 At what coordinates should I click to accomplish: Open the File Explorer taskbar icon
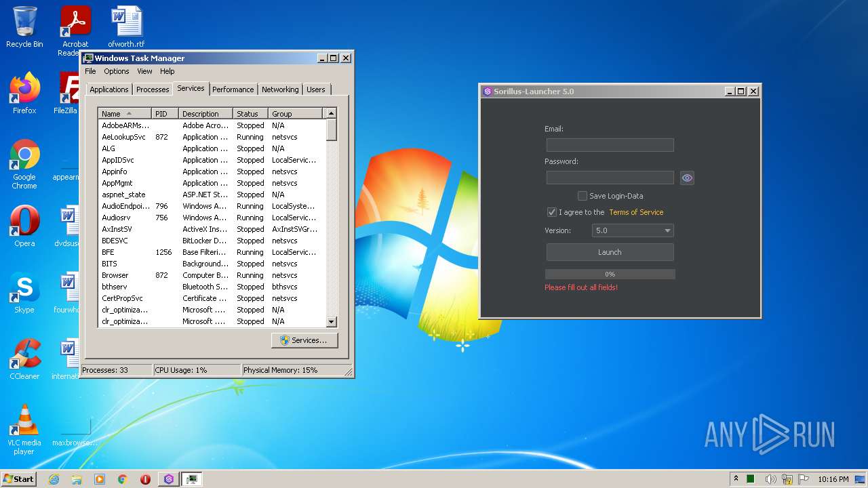(x=77, y=479)
